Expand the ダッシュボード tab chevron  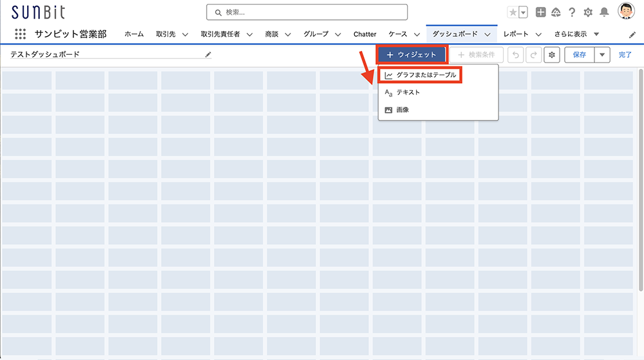point(487,35)
